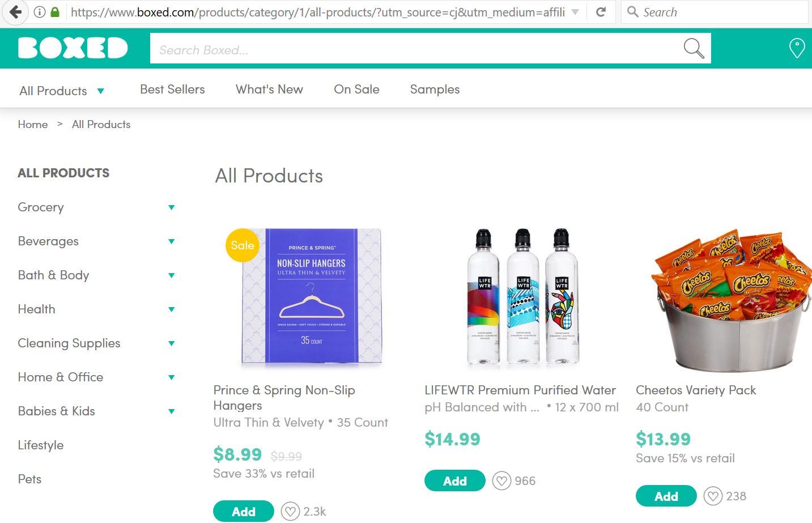Click the browser back arrow

point(15,12)
